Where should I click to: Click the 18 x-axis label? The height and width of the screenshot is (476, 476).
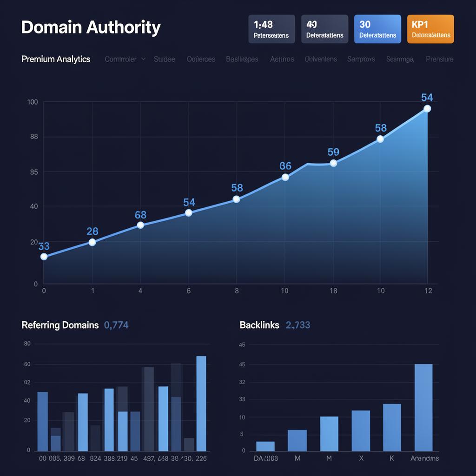333,291
